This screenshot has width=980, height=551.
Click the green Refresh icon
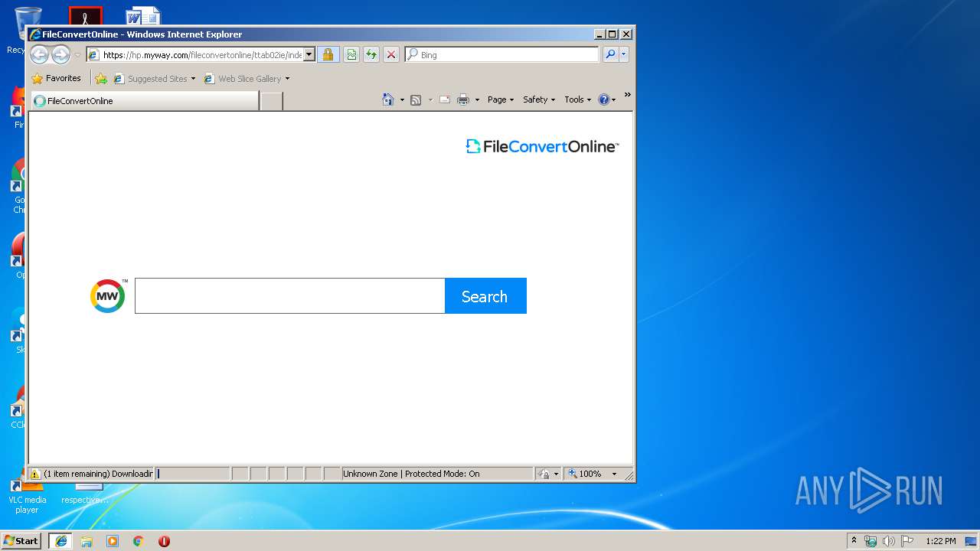pos(371,55)
